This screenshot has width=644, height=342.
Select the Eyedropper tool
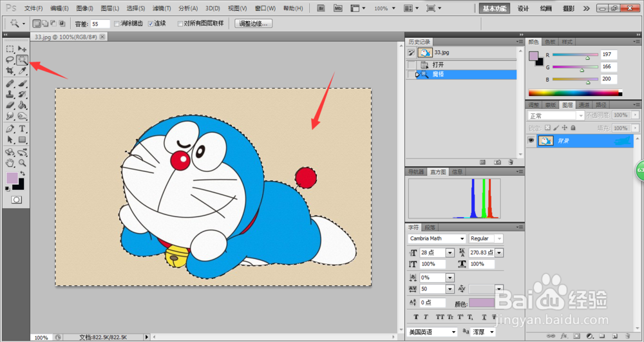point(22,71)
